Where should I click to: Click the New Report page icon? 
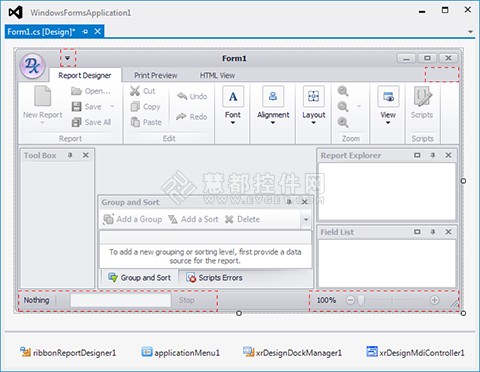click(43, 96)
